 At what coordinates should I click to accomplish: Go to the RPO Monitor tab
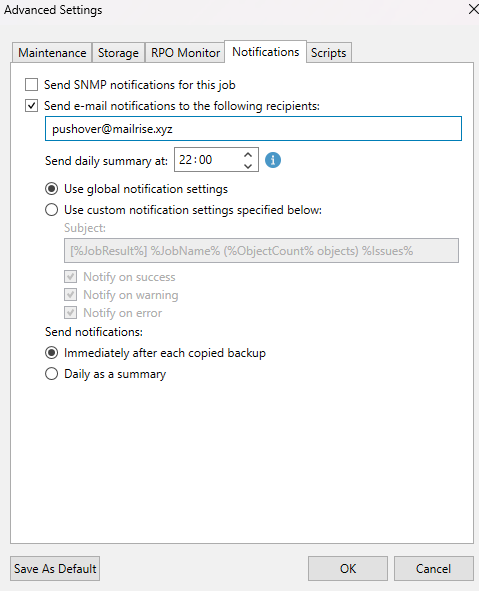pos(185,53)
